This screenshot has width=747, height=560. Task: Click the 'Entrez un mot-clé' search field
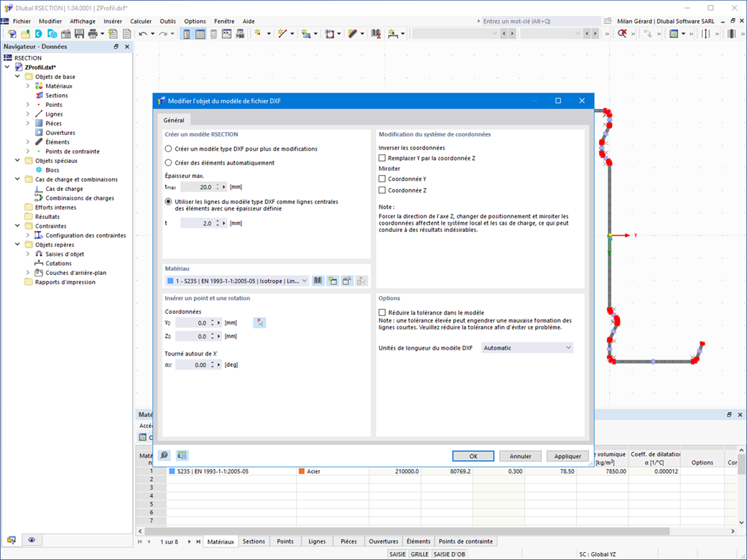pos(541,22)
